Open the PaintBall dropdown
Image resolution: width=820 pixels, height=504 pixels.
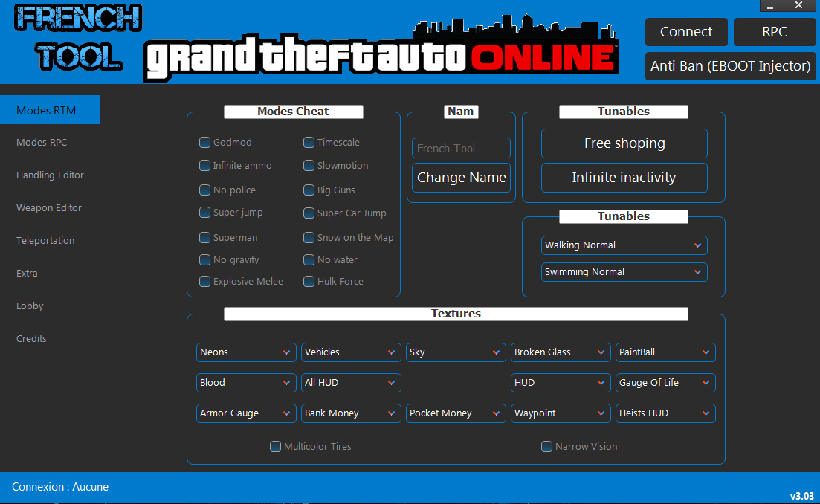665,352
